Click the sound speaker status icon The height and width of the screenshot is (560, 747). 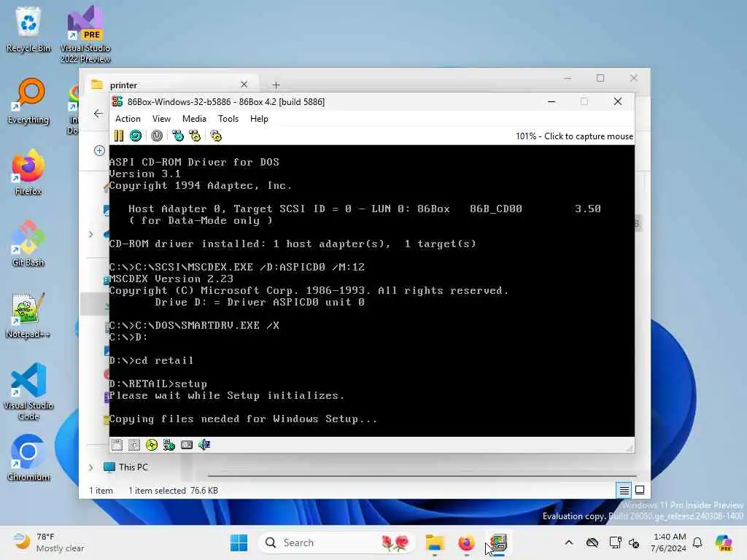204,445
